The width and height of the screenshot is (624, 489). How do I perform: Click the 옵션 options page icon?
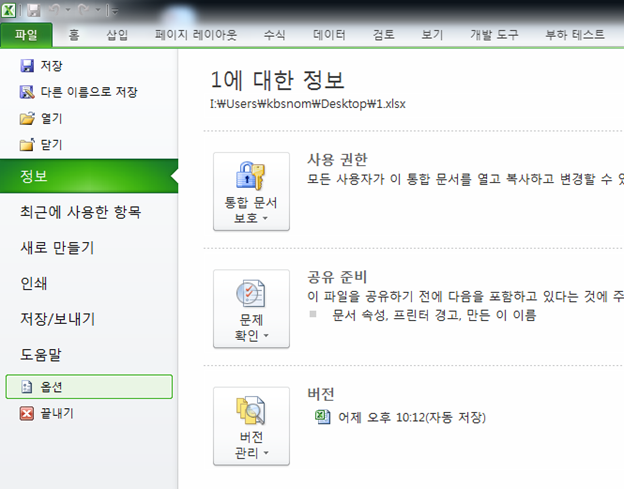[27, 387]
